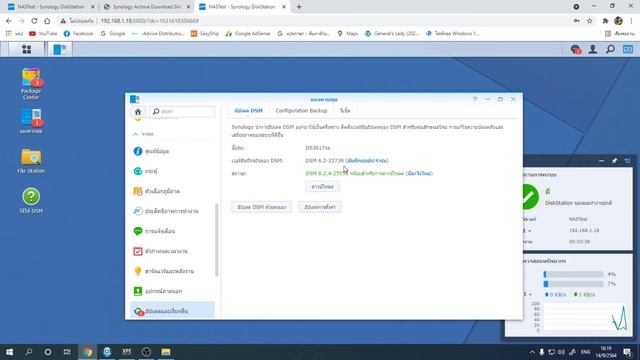Screen dimensions: 640x360
Task: Click Control Panel sidebar search field
Action: click(x=182, y=111)
